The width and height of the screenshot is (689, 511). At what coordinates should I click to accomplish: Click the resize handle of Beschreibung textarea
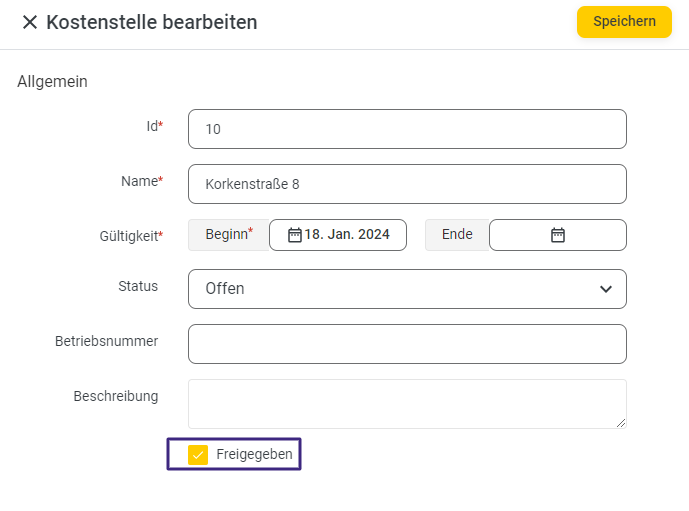[x=621, y=423]
